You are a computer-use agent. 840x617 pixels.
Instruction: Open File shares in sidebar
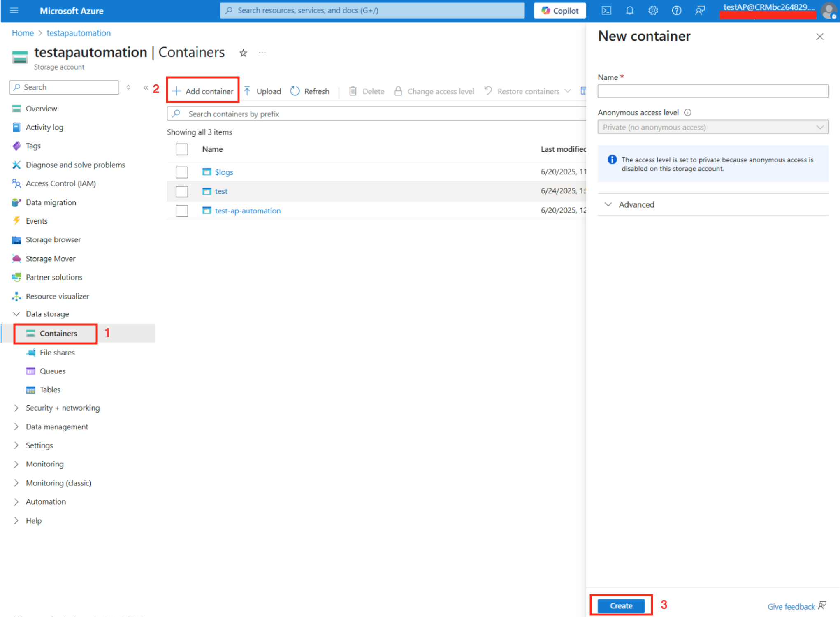[57, 353]
